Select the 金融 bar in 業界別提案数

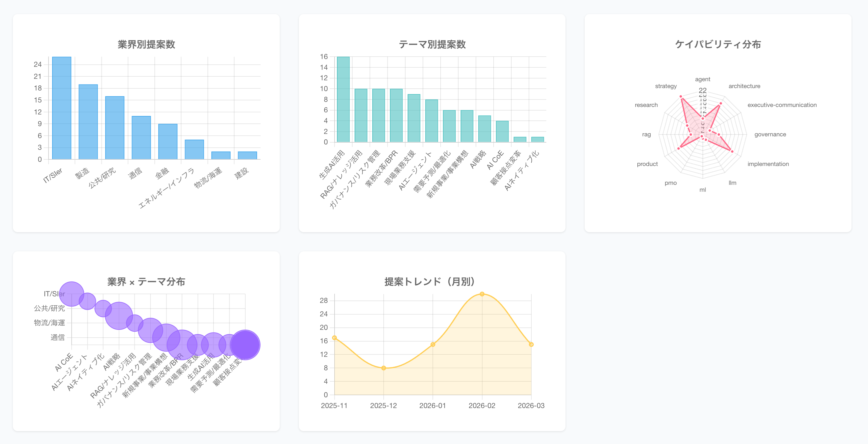point(168,142)
